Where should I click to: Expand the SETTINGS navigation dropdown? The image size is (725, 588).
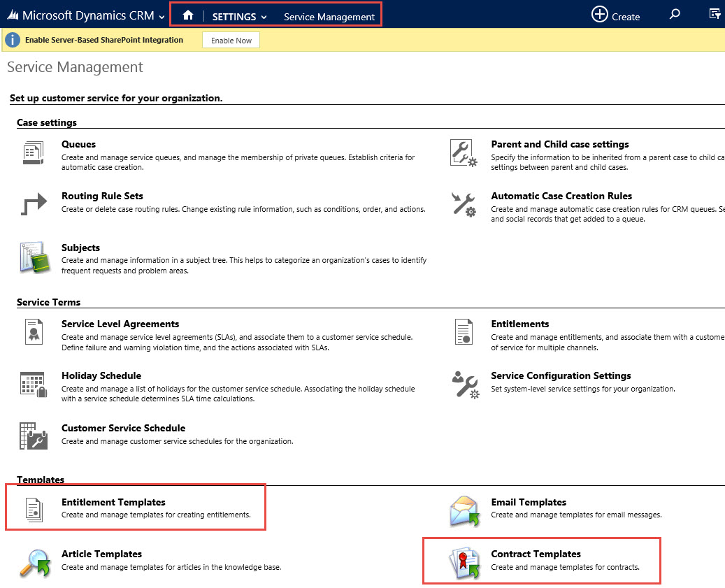[x=264, y=17]
